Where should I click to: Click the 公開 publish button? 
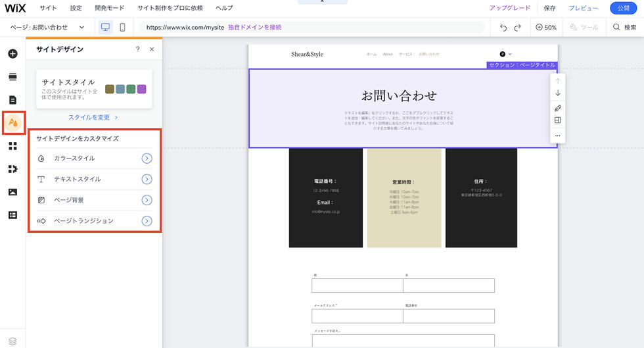click(x=623, y=8)
